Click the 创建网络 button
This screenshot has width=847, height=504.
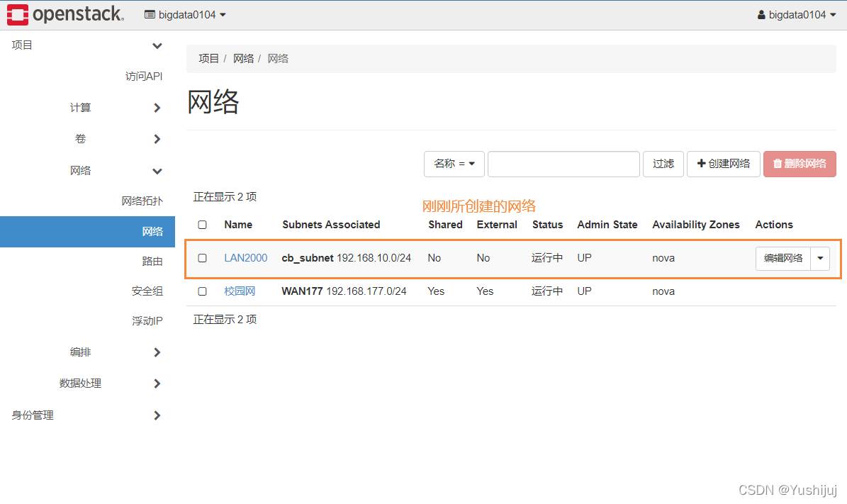click(x=723, y=164)
